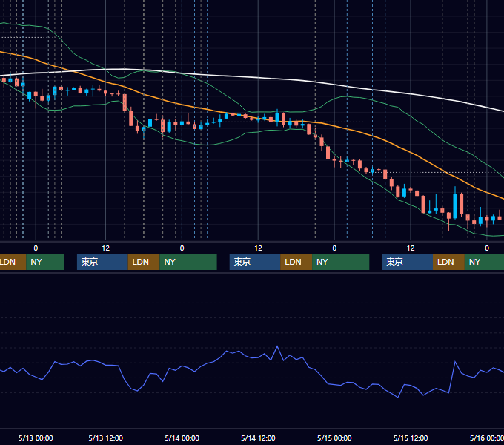Click the 5/13 12:00 time axis label
This screenshot has width=504, height=445.
(106, 438)
